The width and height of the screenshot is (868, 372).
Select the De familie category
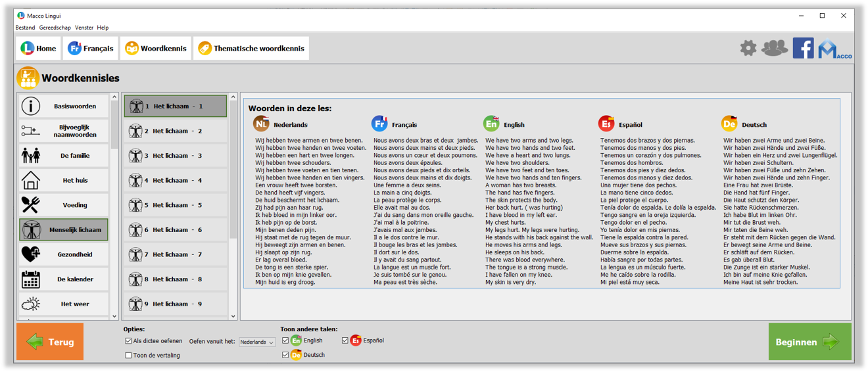click(x=63, y=156)
